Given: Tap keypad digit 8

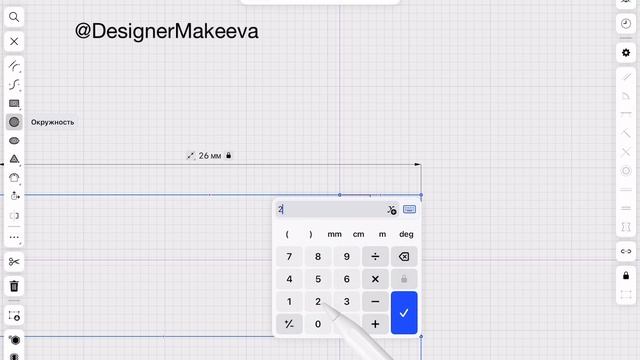Looking at the screenshot, I should coord(318,257).
